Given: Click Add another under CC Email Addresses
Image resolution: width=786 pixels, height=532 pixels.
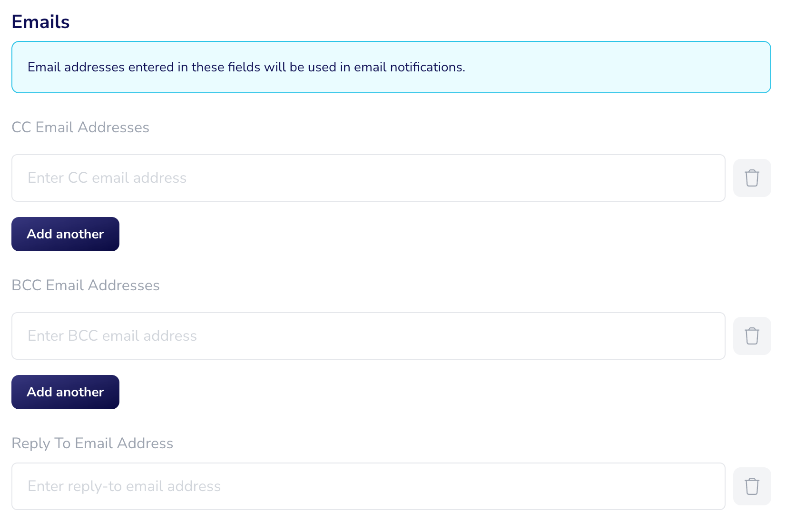Looking at the screenshot, I should 65,234.
